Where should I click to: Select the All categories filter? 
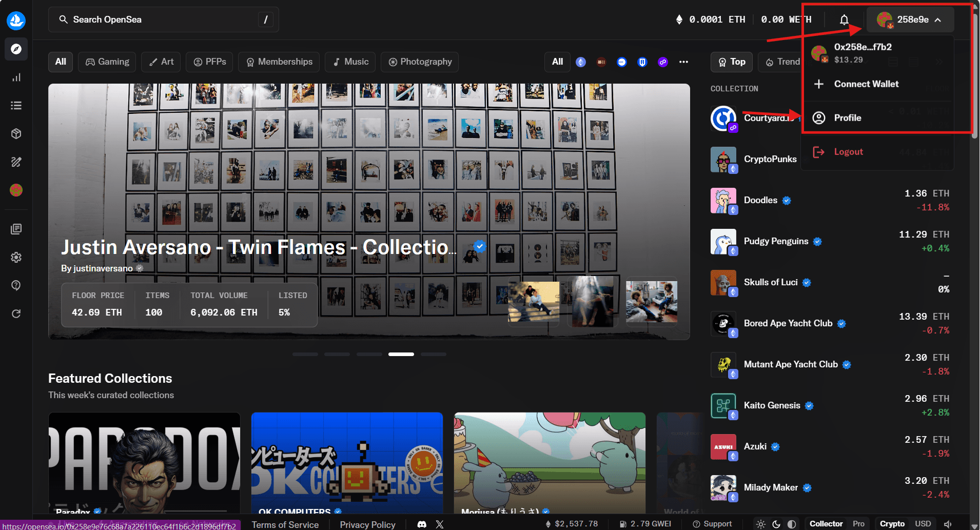pyautogui.click(x=61, y=62)
